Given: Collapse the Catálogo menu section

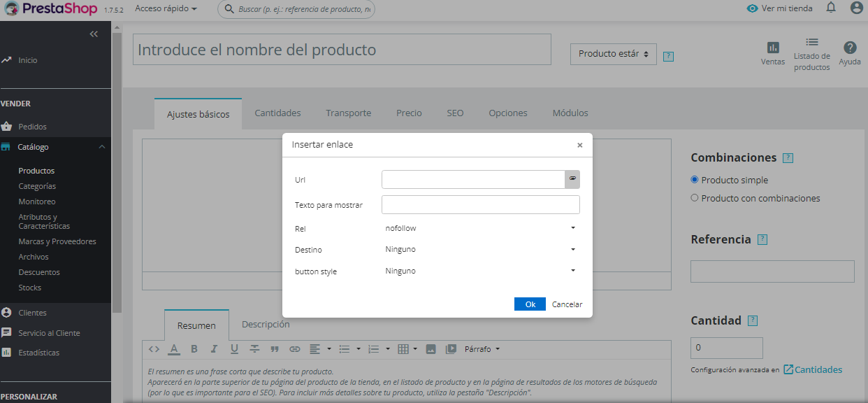Looking at the screenshot, I should pos(102,147).
